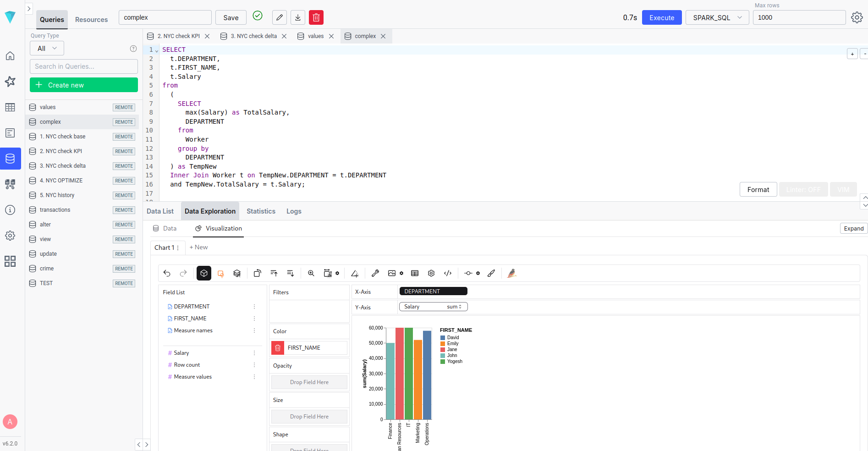Viewport: 868px width, 451px height.
Task: Open the Query Type dropdown
Action: [46, 48]
